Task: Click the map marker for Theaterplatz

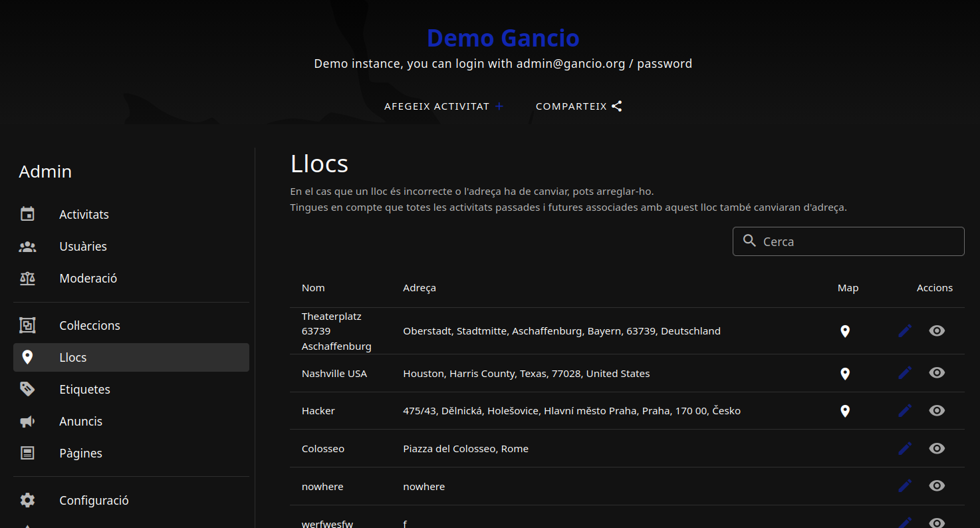Action: [x=845, y=331]
